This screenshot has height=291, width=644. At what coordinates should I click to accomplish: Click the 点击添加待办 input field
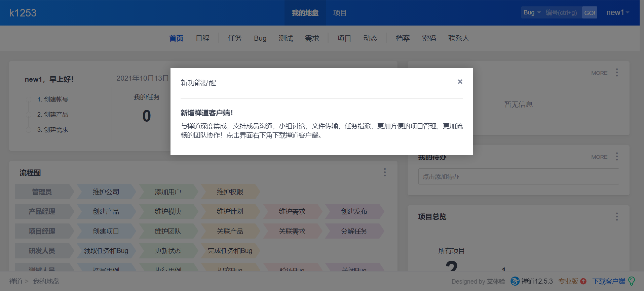point(518,176)
